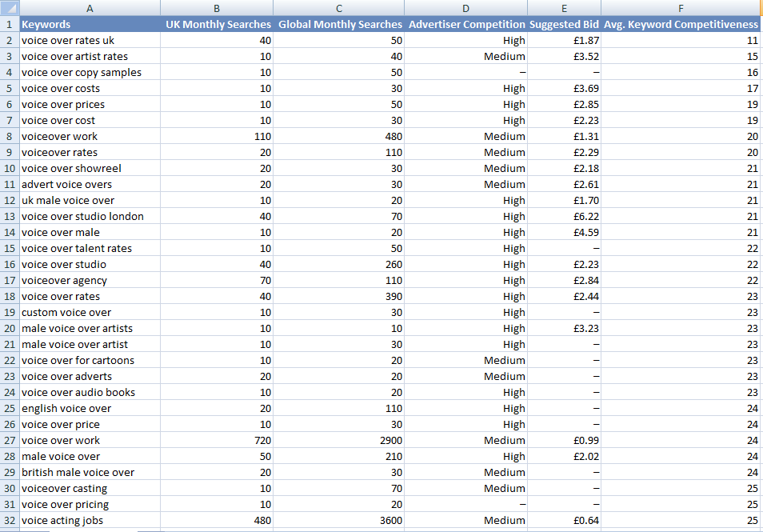This screenshot has height=532, width=763.
Task: Click competitiveness value 15
Action: (681, 57)
